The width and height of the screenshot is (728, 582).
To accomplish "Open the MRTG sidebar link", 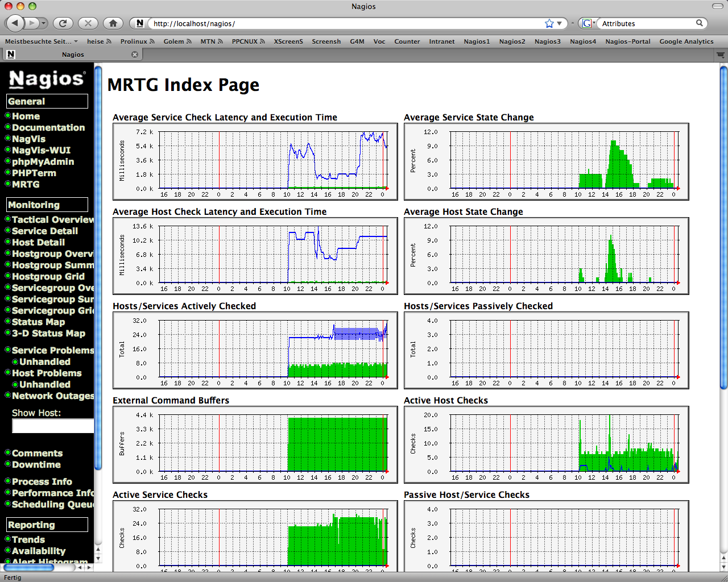I will click(26, 184).
